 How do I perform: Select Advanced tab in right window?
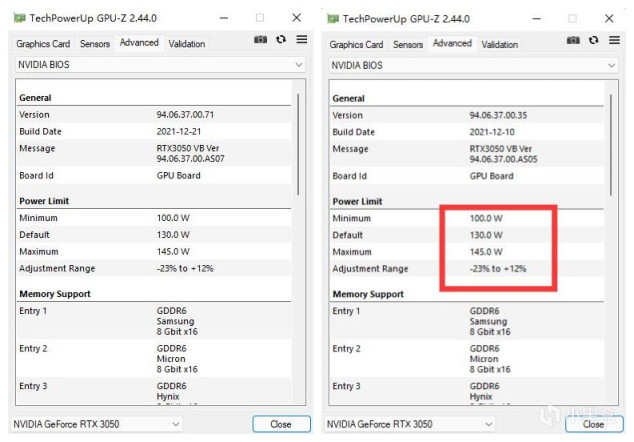[x=452, y=43]
